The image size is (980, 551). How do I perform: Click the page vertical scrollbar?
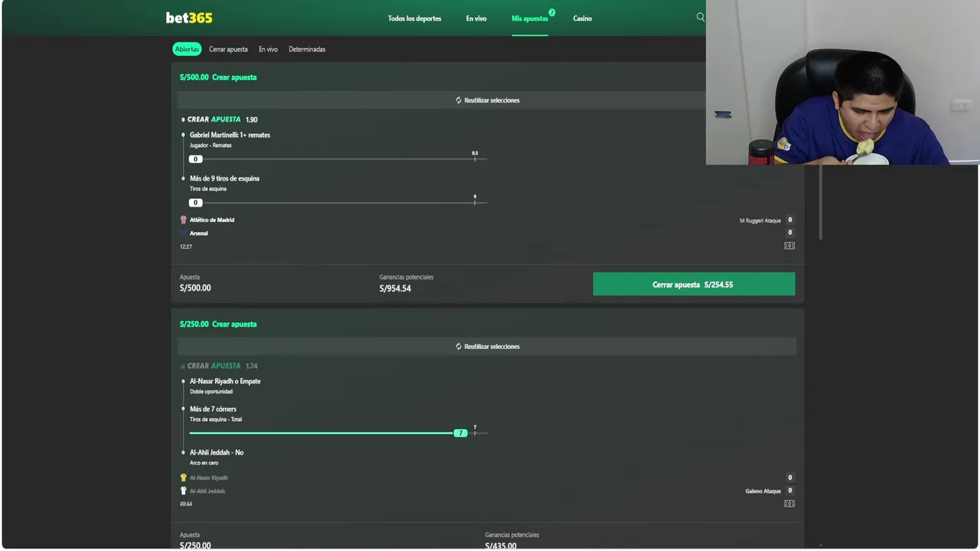click(821, 203)
